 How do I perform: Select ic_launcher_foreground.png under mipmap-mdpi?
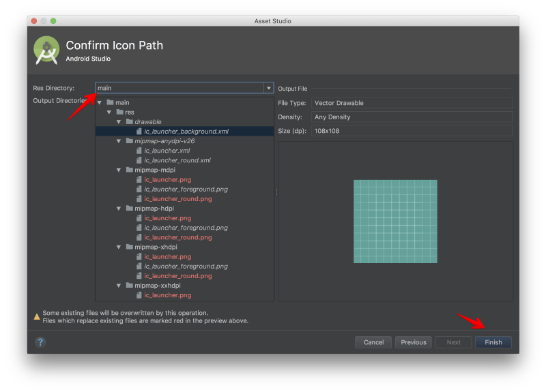pyautogui.click(x=186, y=190)
